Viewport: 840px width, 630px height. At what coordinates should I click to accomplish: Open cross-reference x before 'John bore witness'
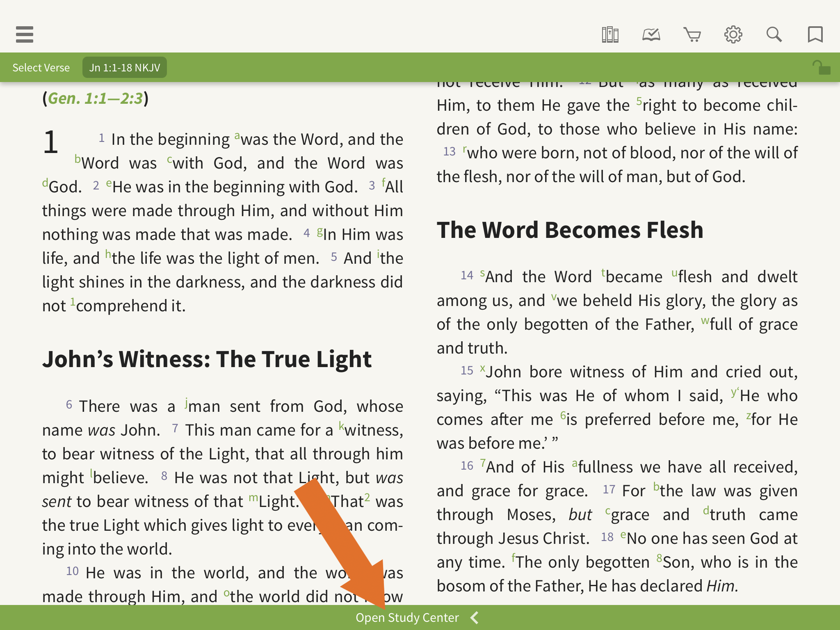(x=483, y=368)
